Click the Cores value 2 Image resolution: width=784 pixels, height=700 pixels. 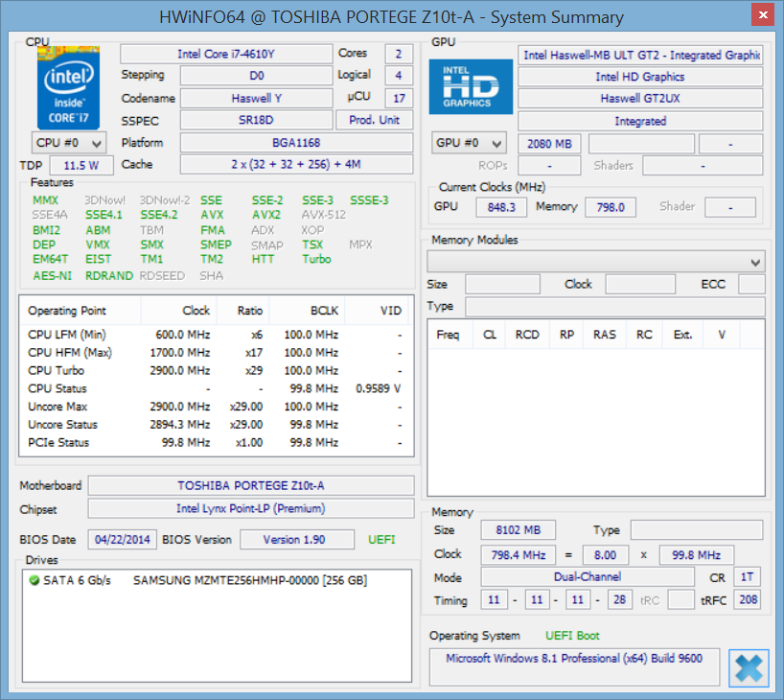tap(399, 54)
